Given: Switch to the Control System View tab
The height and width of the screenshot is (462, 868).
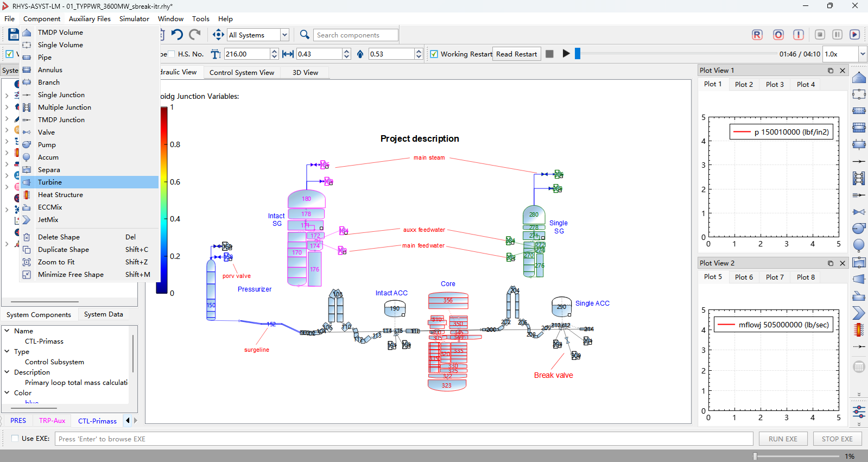Looking at the screenshot, I should tap(242, 73).
